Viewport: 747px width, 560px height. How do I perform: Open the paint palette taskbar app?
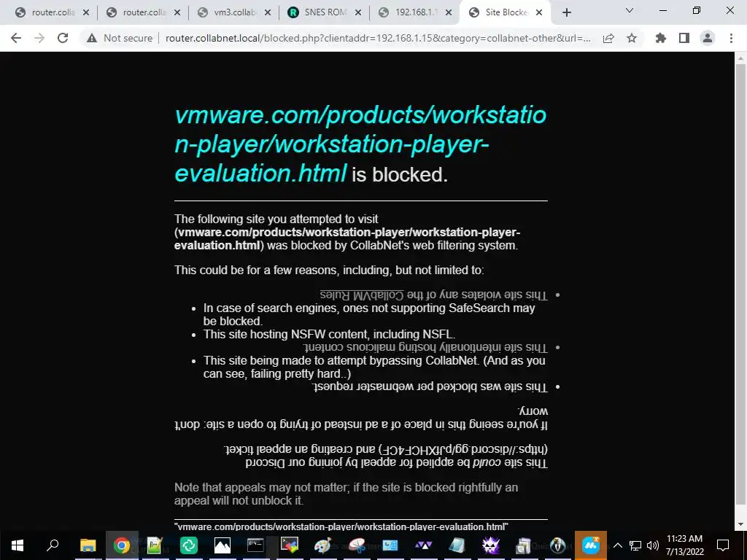[x=322, y=545]
